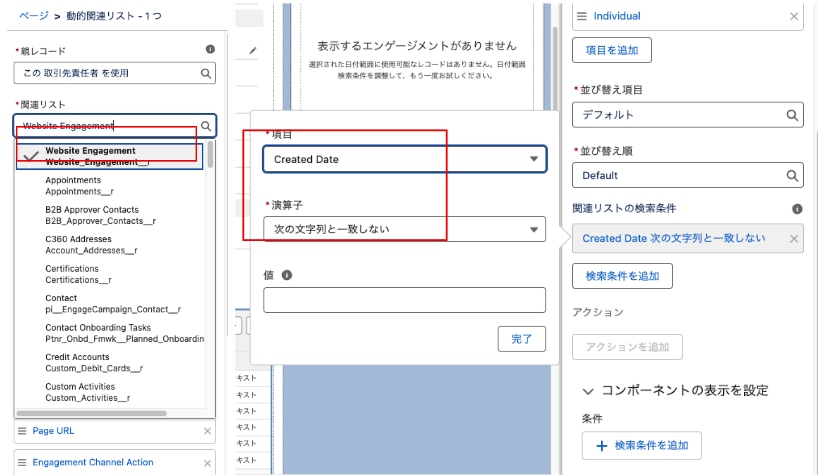
Task: Select Appointments from related list options
Action: [x=73, y=185]
